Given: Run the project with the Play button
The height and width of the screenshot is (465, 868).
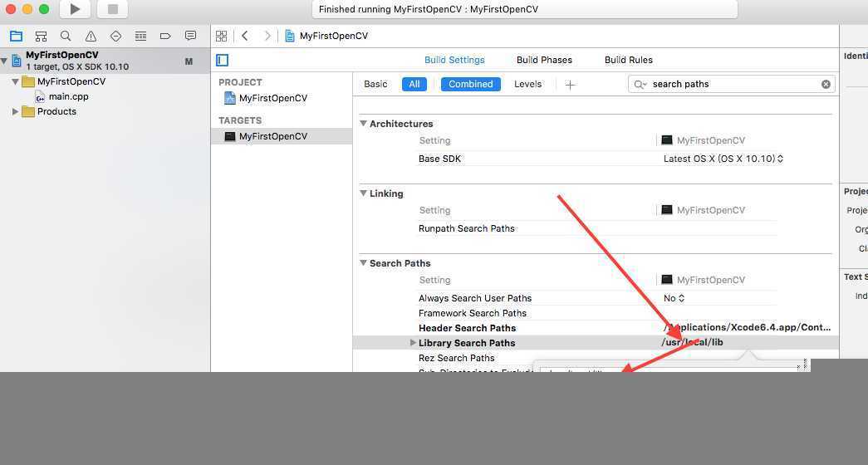Looking at the screenshot, I should tap(75, 9).
